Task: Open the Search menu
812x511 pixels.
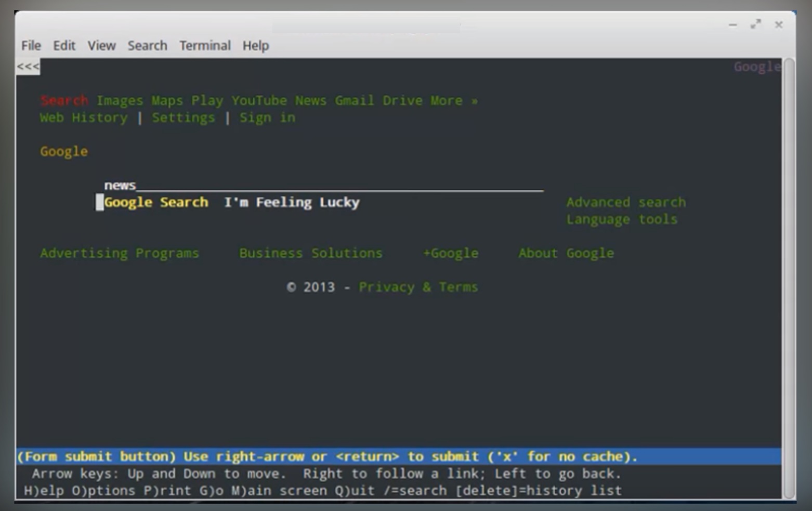Action: 147,46
